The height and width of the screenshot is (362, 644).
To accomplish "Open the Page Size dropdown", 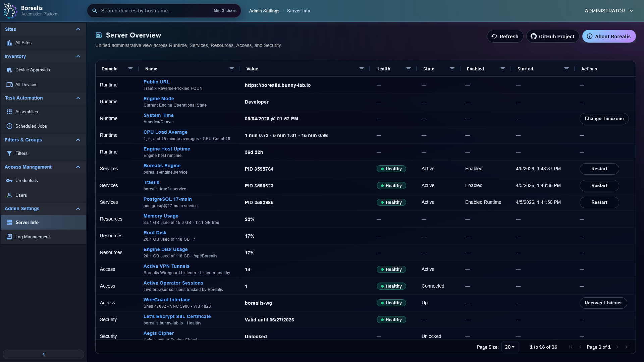I will 510,347.
